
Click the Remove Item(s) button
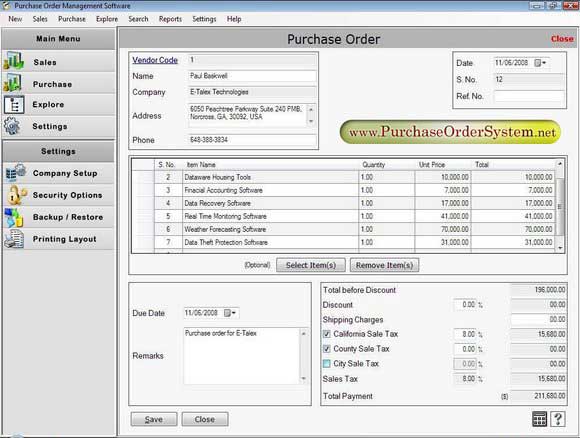[x=384, y=265]
